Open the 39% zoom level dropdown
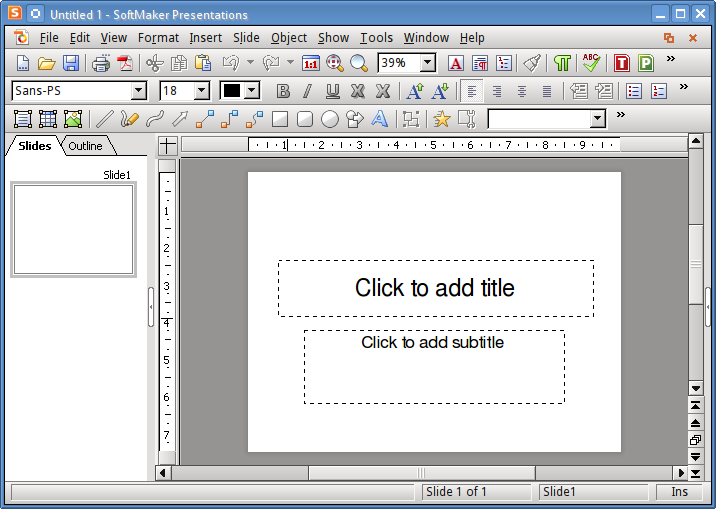716x509 pixels. coord(428,63)
